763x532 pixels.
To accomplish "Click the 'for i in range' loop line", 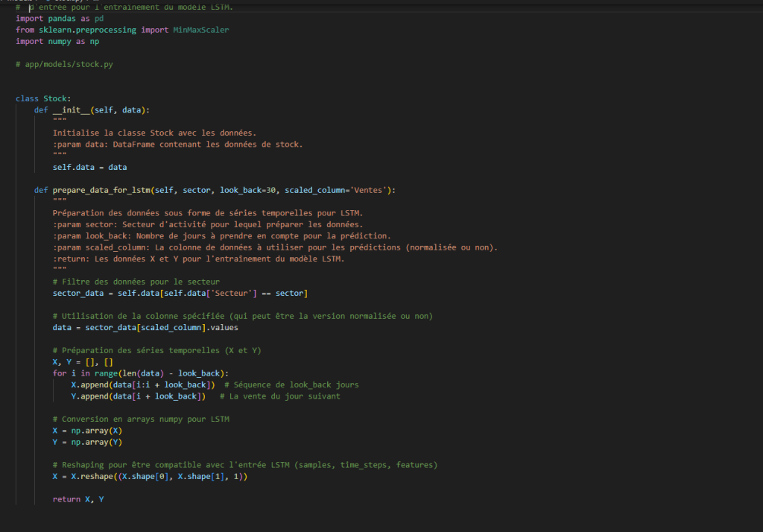I will pyautogui.click(x=140, y=373).
